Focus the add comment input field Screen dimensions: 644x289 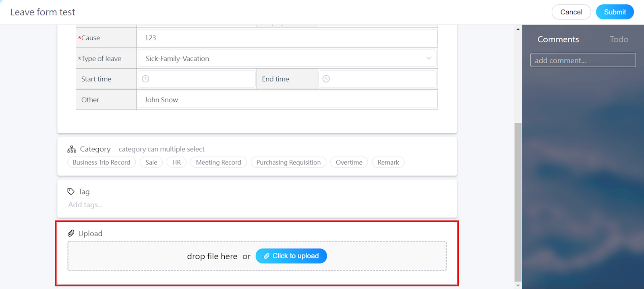click(582, 60)
